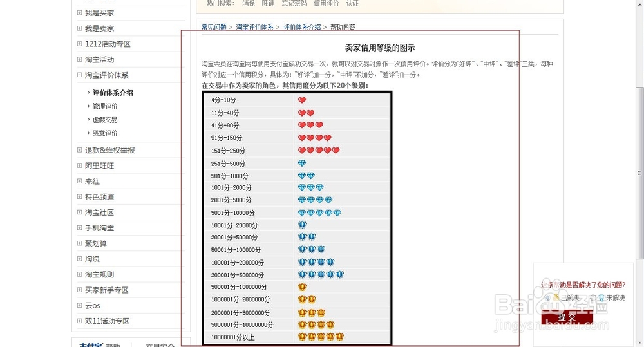644x347 pixels.
Task: Click the three hearts icon for 41分-90分
Action: [x=310, y=126]
